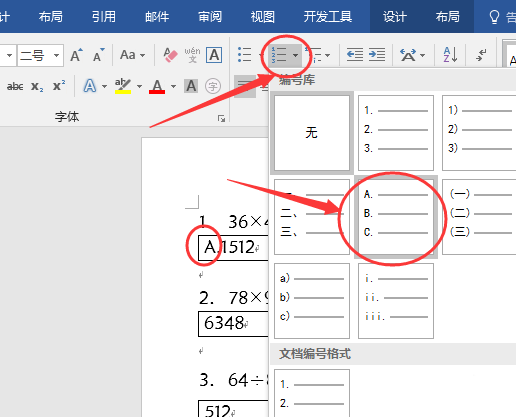This screenshot has height=417, width=516.
Task: Expand the font size 二号 dropdown
Action: coord(56,55)
